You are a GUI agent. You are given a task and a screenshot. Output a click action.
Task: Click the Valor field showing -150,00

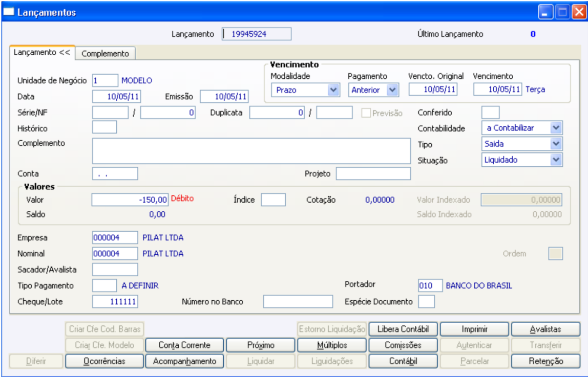tap(130, 199)
